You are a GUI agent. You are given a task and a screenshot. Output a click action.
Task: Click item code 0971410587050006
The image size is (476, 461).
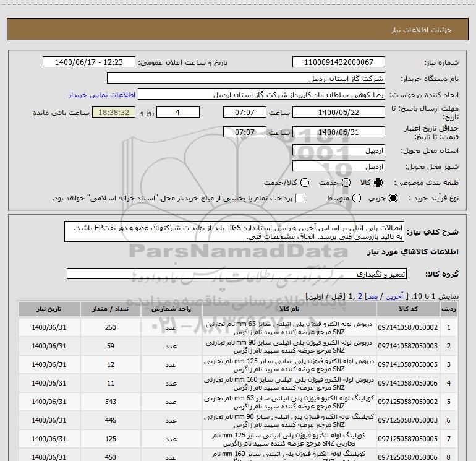pyautogui.click(x=408, y=383)
